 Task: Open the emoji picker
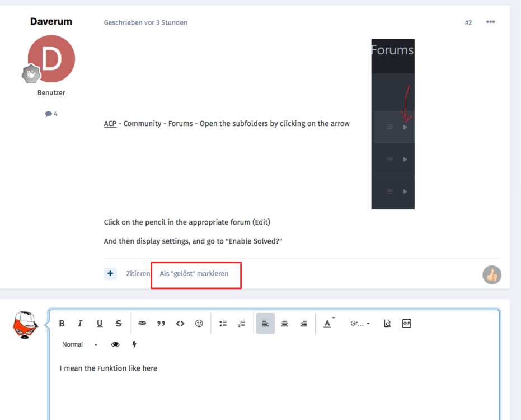coord(199,324)
